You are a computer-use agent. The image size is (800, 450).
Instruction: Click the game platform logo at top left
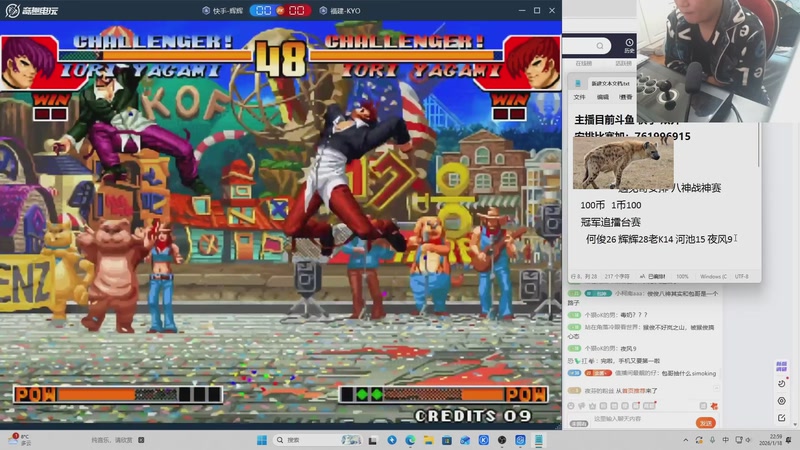click(x=32, y=10)
